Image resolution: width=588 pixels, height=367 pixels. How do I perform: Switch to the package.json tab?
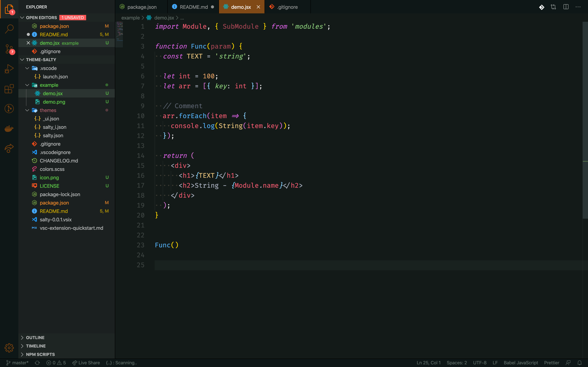pyautogui.click(x=142, y=7)
